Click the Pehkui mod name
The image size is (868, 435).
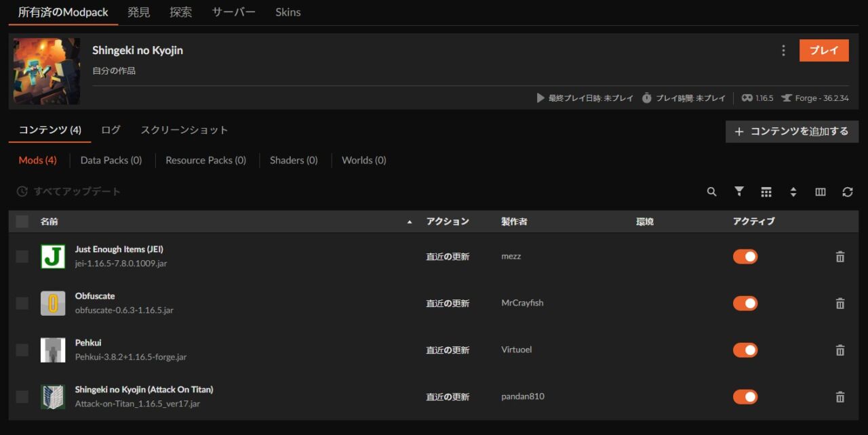pyautogui.click(x=88, y=343)
